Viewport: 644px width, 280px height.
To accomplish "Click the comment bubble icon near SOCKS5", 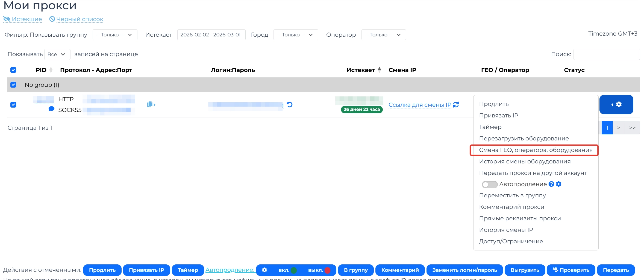I will [x=51, y=109].
